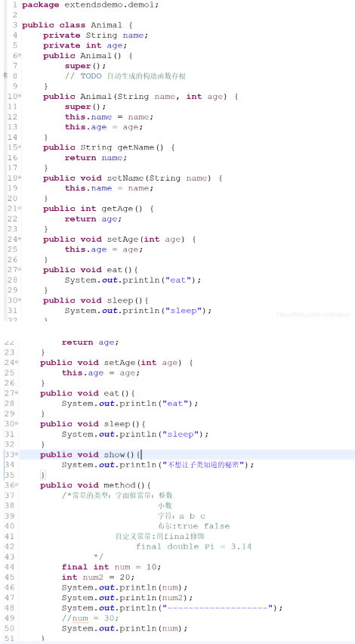The width and height of the screenshot is (355, 644).
Task: Collapse the getName() method fold marker
Action: pyautogui.click(x=20, y=147)
